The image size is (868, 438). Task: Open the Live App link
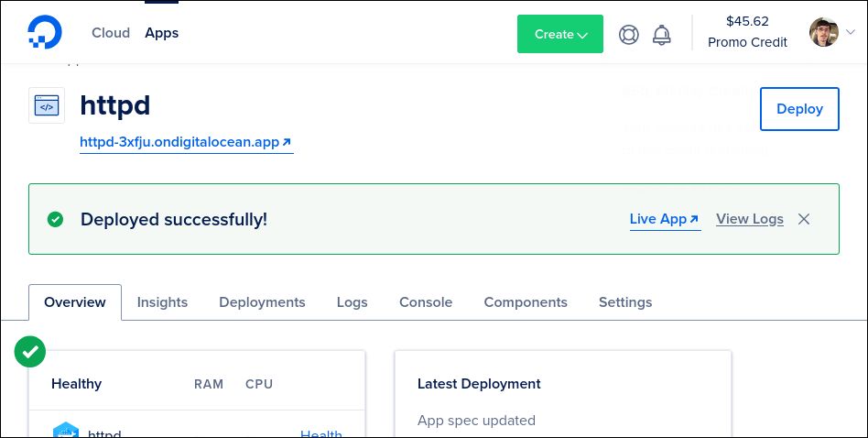point(665,219)
